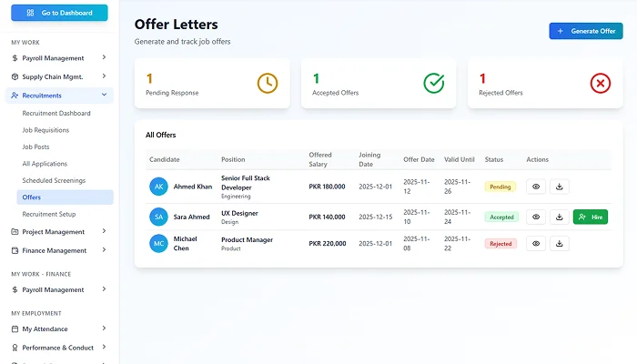Click Ahmed Khan's AK avatar
Image resolution: width=637 pixels, height=364 pixels.
point(158,187)
